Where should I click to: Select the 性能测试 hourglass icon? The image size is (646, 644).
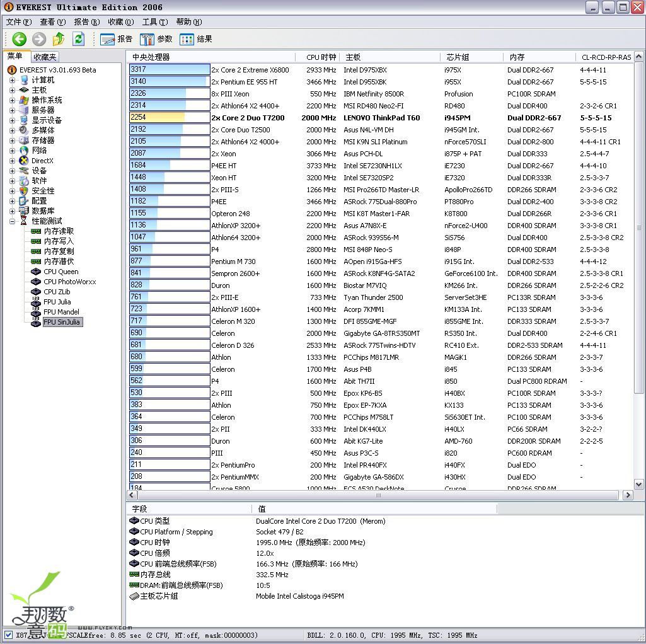tap(25, 221)
